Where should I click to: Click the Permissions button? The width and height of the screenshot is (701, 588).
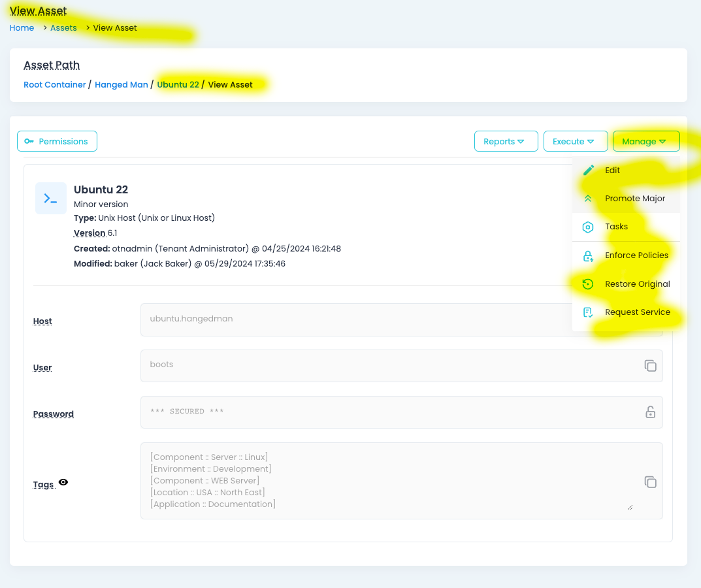pos(57,140)
